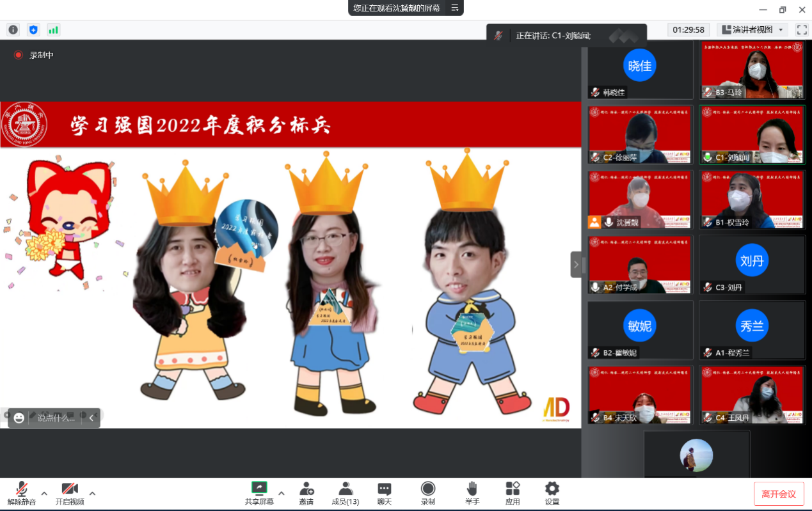812x511 pixels.
Task: Click the 离开会议 leave meeting button
Action: (778, 494)
